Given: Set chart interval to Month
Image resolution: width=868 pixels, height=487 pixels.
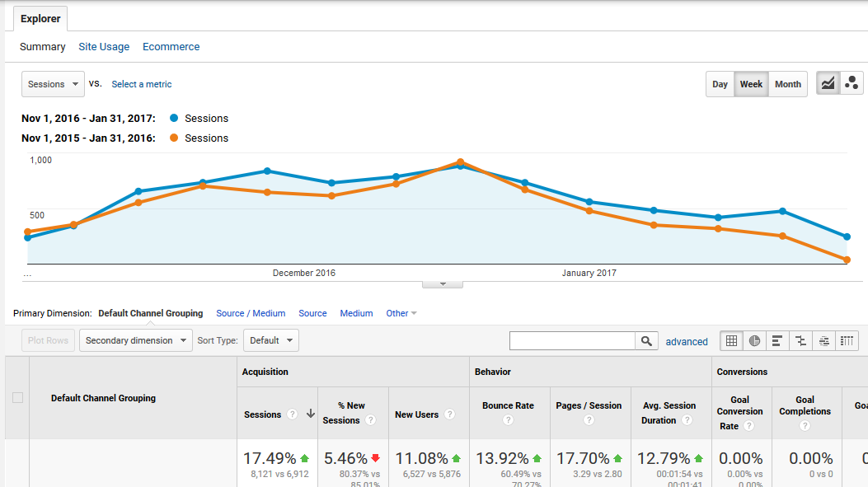Looking at the screenshot, I should pos(787,84).
